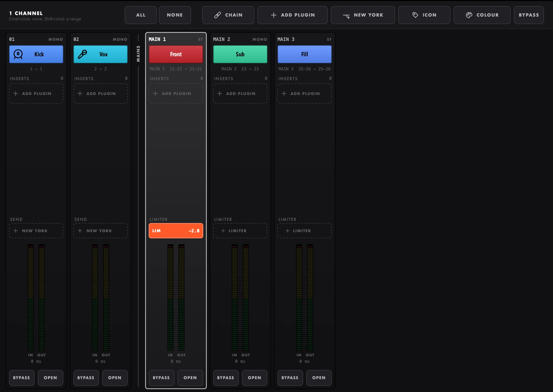Click plus icon in Main 3 Add Plugin slot
553x392 pixels.
(284, 93)
